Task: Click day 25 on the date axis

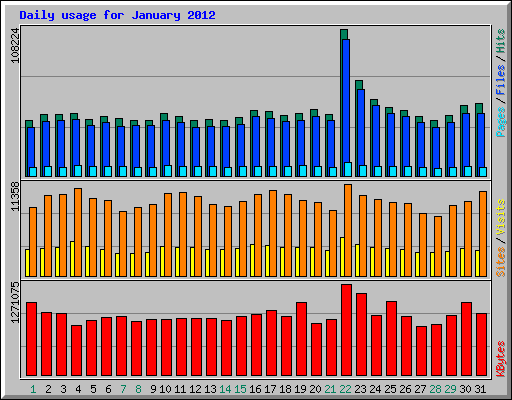Action: click(390, 389)
